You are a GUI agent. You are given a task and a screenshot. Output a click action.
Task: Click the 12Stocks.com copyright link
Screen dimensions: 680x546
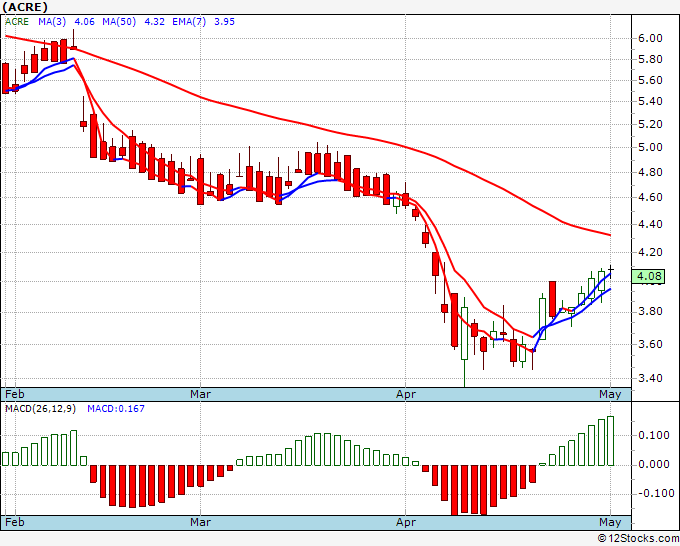coord(638,539)
